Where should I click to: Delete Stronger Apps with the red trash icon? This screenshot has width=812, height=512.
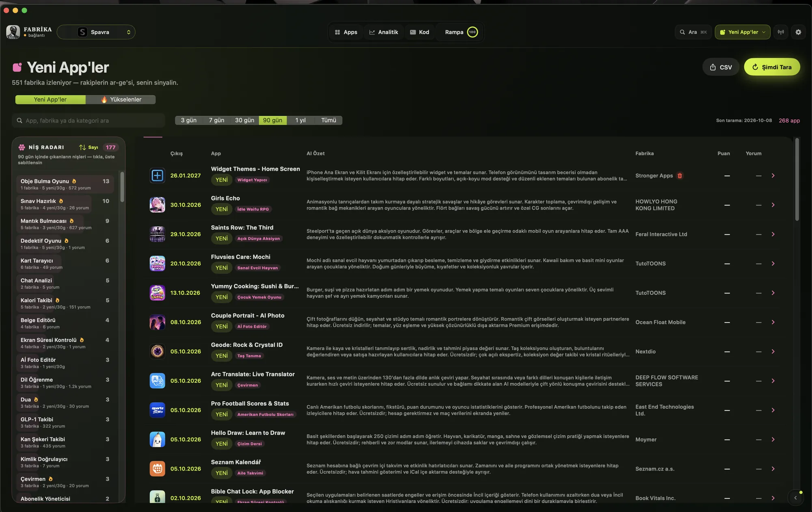pos(680,176)
